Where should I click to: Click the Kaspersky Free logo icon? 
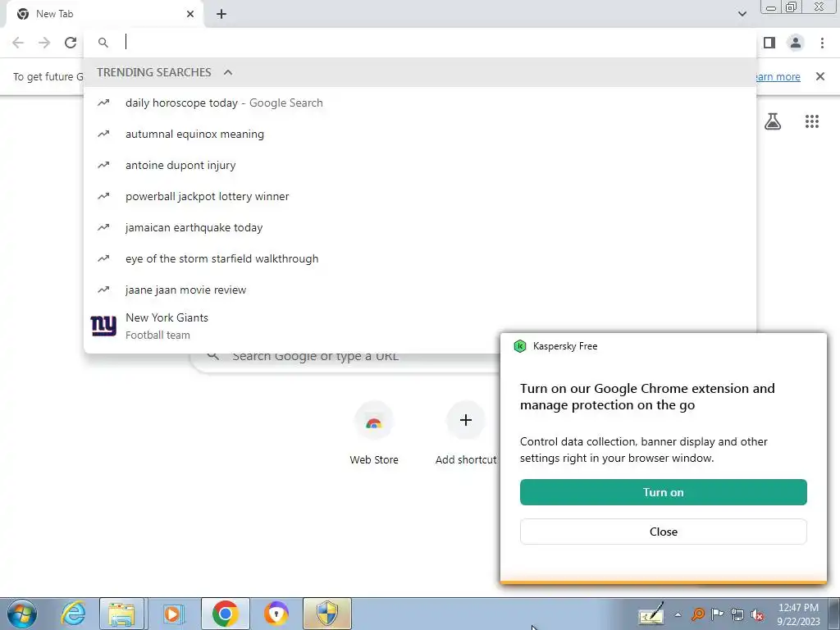(x=519, y=346)
